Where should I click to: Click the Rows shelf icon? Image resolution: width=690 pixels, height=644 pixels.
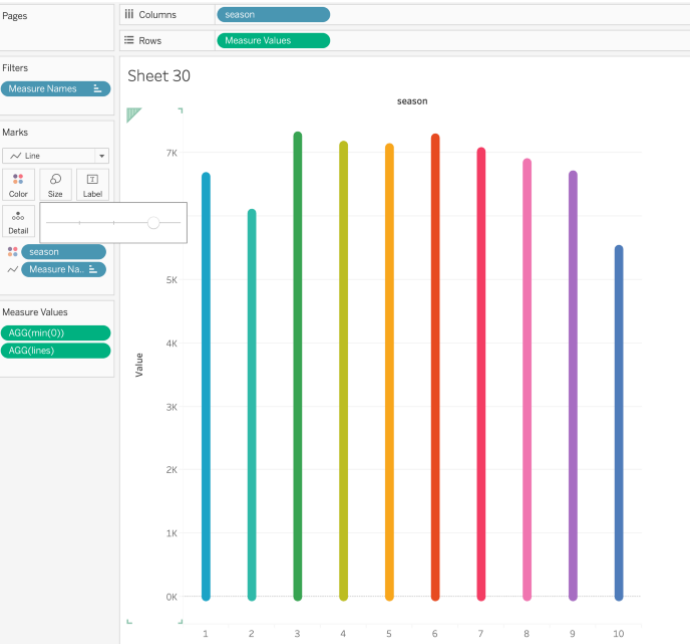129,40
